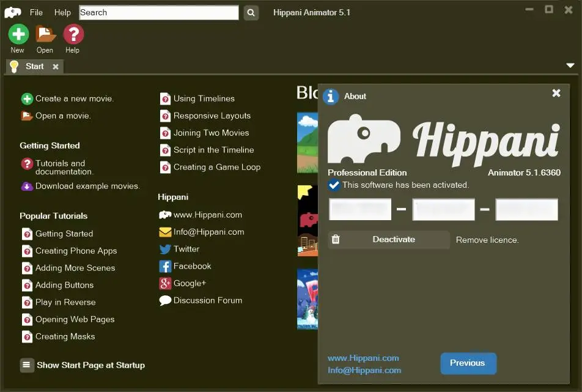Image resolution: width=582 pixels, height=392 pixels.
Task: Open the Google+ link
Action: click(x=190, y=283)
